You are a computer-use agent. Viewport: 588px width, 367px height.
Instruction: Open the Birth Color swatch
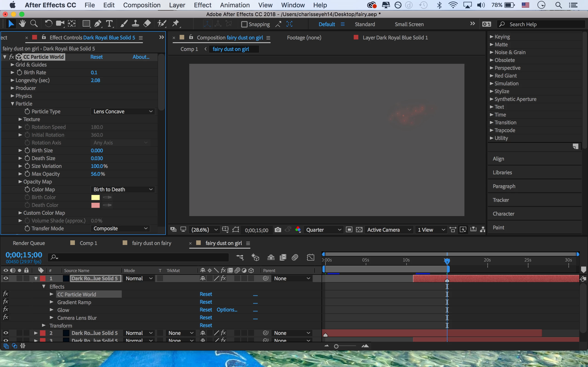coord(95,197)
